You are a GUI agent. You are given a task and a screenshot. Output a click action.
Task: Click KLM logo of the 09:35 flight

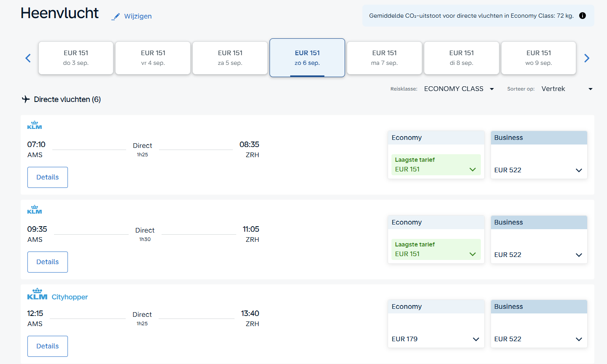(35, 210)
